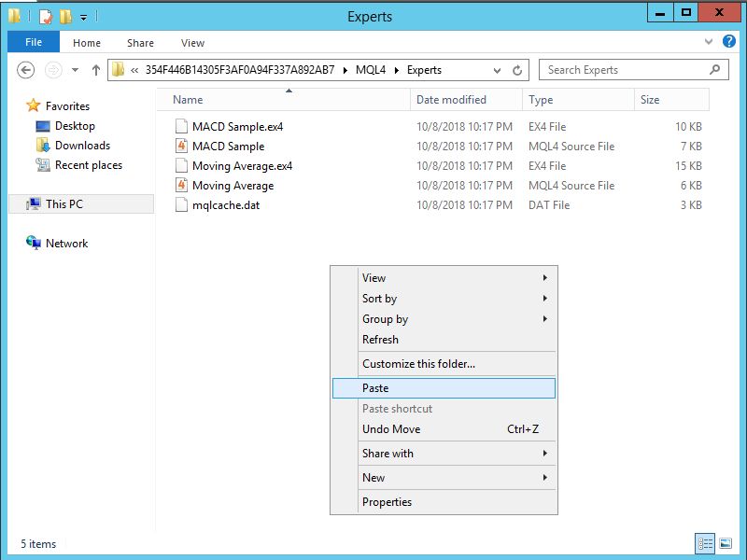Click the MACD Sample MQL4 source file icon
The height and width of the screenshot is (560, 747).
coord(182,146)
